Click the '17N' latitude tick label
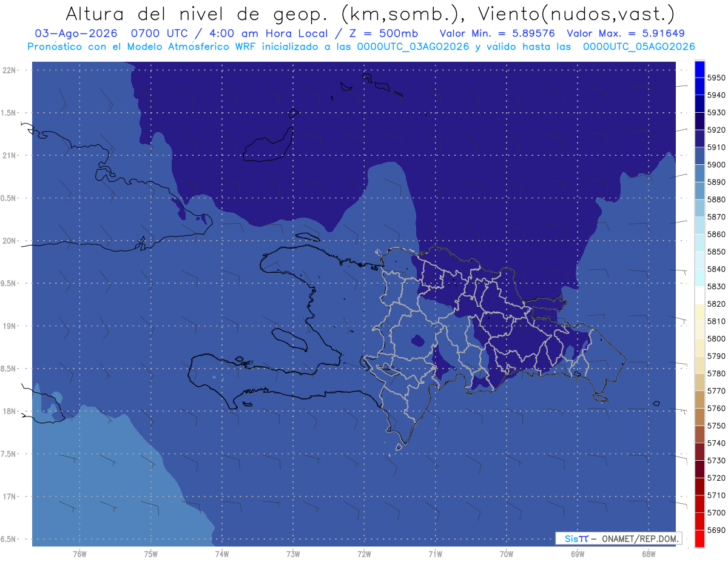The image size is (728, 562). [x=9, y=497]
